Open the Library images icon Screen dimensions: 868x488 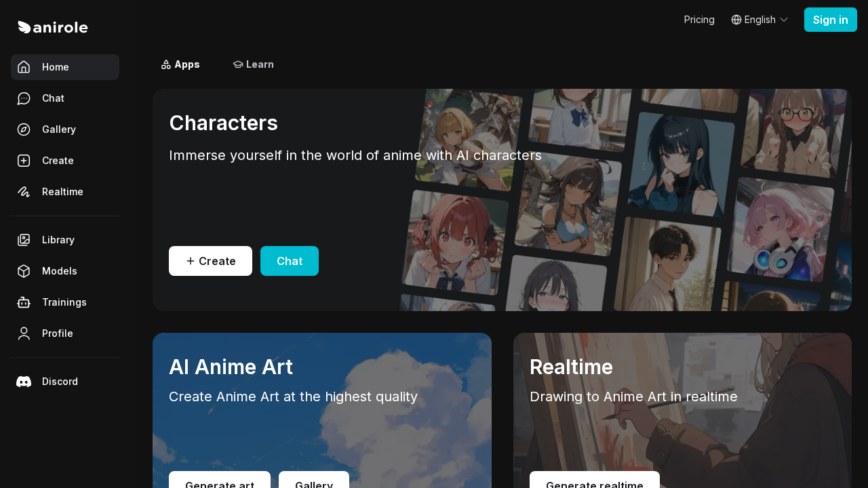(x=23, y=239)
